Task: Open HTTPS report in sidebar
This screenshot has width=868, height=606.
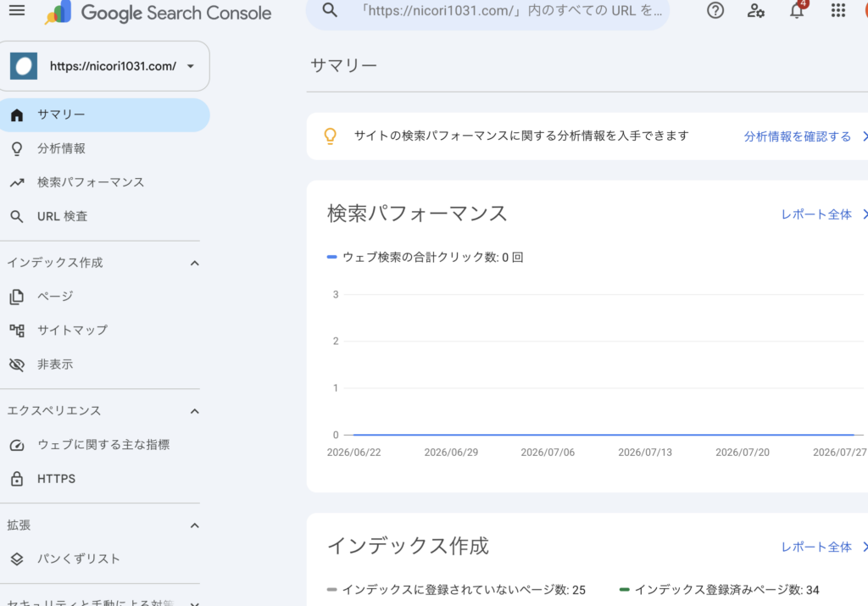Action: (57, 479)
